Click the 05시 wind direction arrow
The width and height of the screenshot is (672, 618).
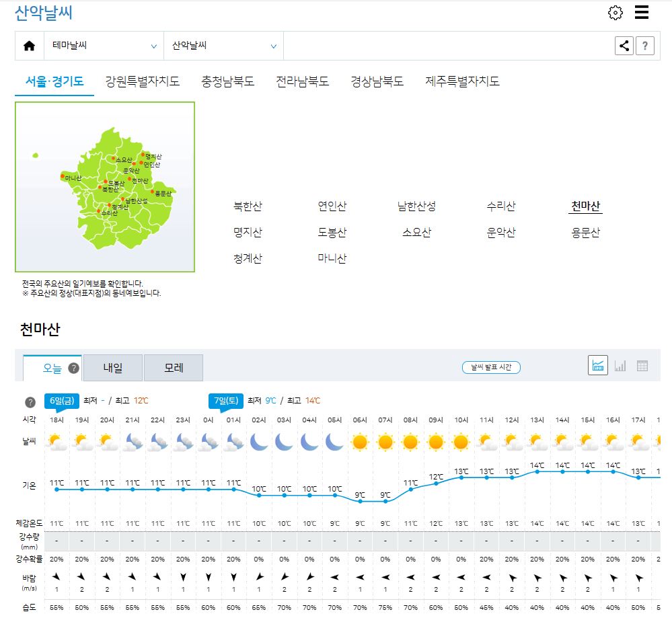[x=335, y=577]
